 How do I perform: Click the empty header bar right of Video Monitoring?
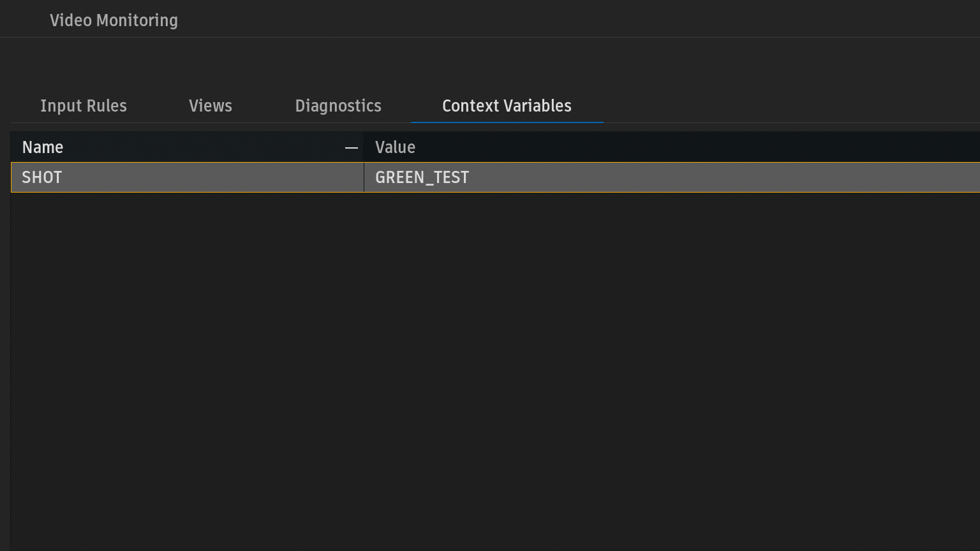click(x=574, y=20)
